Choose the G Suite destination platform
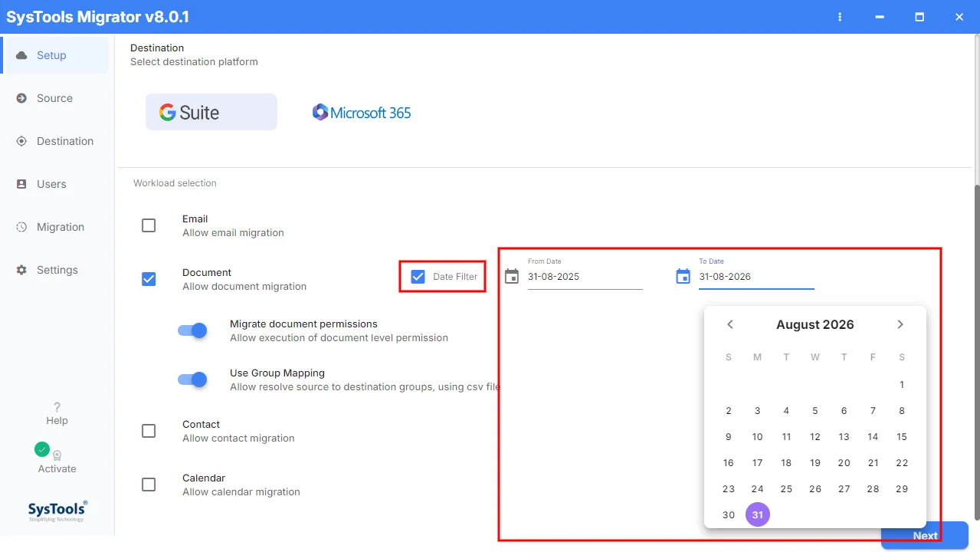Viewport: 980px width, 552px height. (211, 112)
